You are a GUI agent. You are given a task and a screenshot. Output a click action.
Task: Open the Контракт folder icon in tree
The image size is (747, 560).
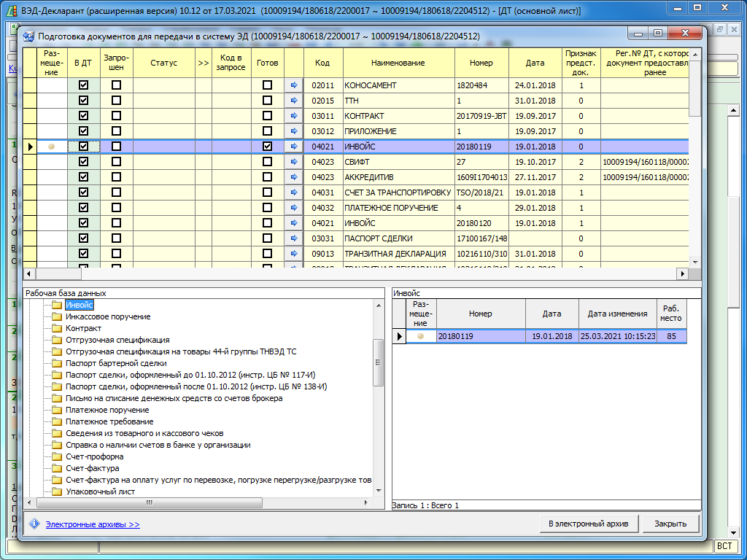click(58, 329)
